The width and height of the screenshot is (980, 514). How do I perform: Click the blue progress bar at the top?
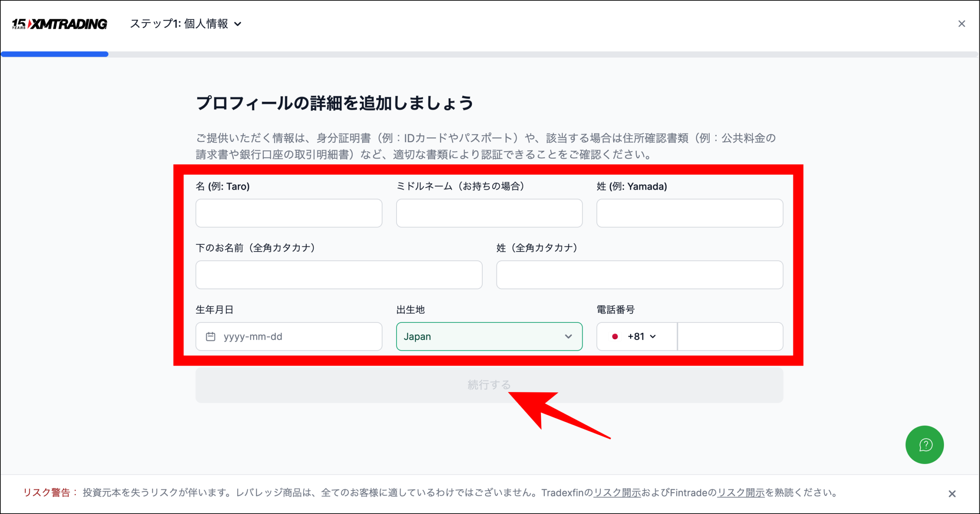click(54, 54)
